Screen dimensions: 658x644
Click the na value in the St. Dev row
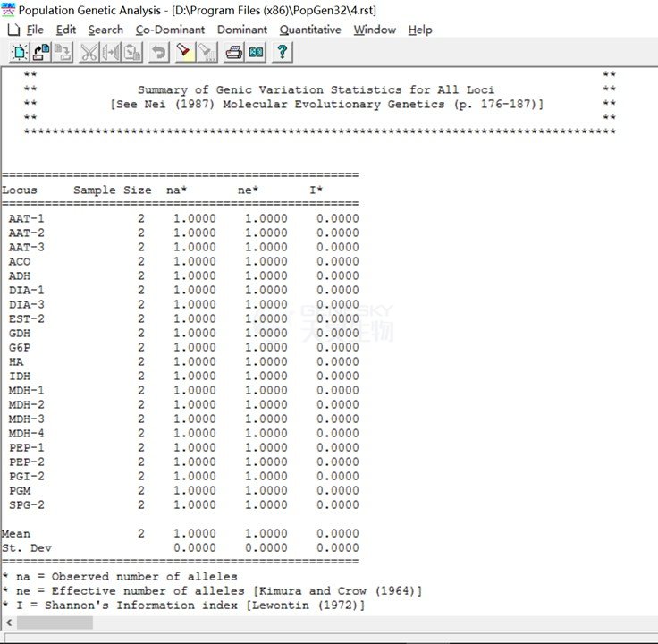195,548
